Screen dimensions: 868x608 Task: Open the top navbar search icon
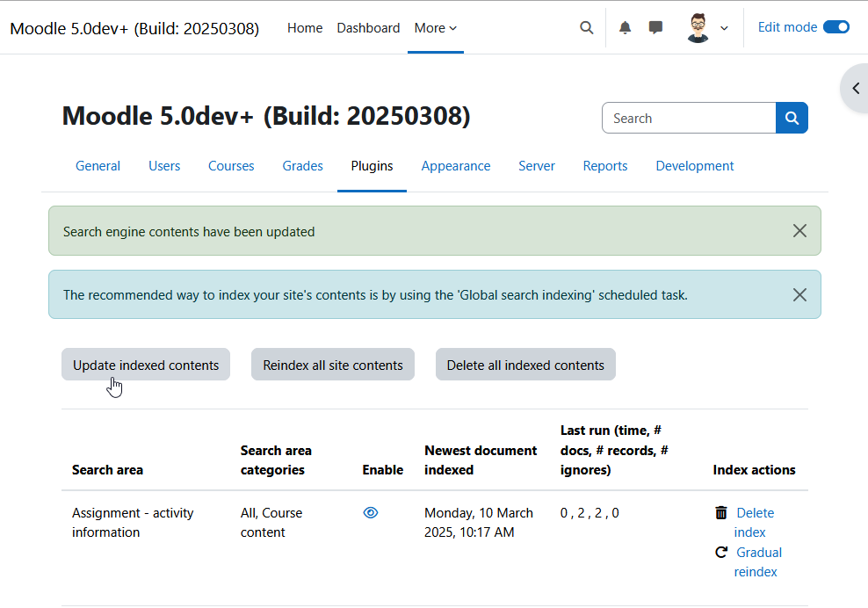(x=586, y=28)
